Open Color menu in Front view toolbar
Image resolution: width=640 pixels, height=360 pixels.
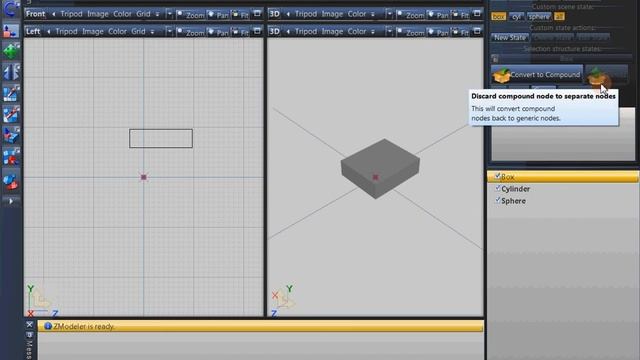[x=122, y=14]
